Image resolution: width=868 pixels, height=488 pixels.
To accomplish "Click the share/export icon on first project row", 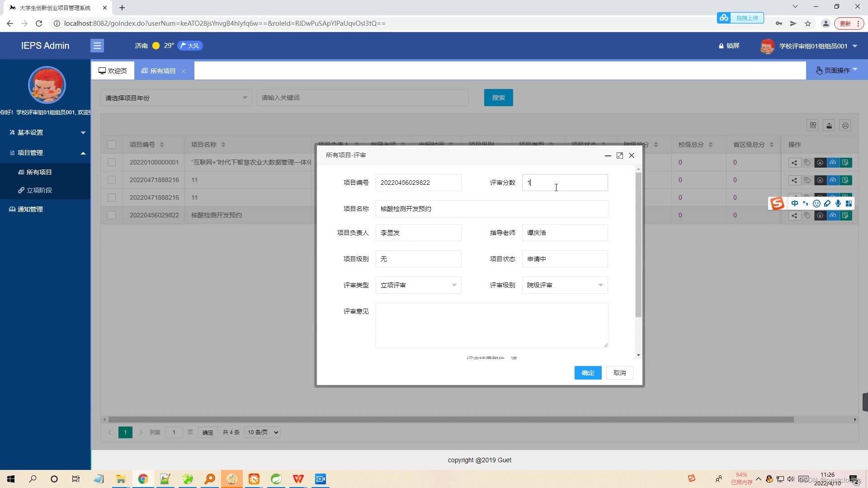I will click(794, 162).
